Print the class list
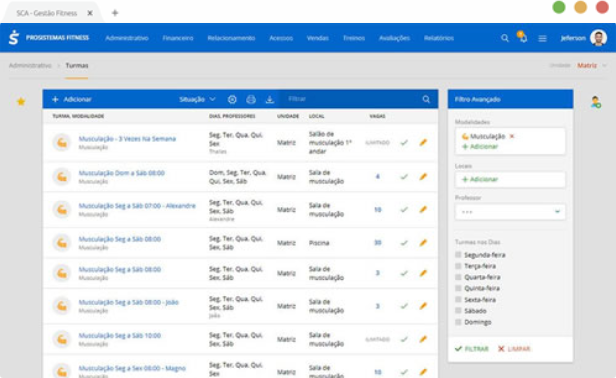 pos(251,99)
